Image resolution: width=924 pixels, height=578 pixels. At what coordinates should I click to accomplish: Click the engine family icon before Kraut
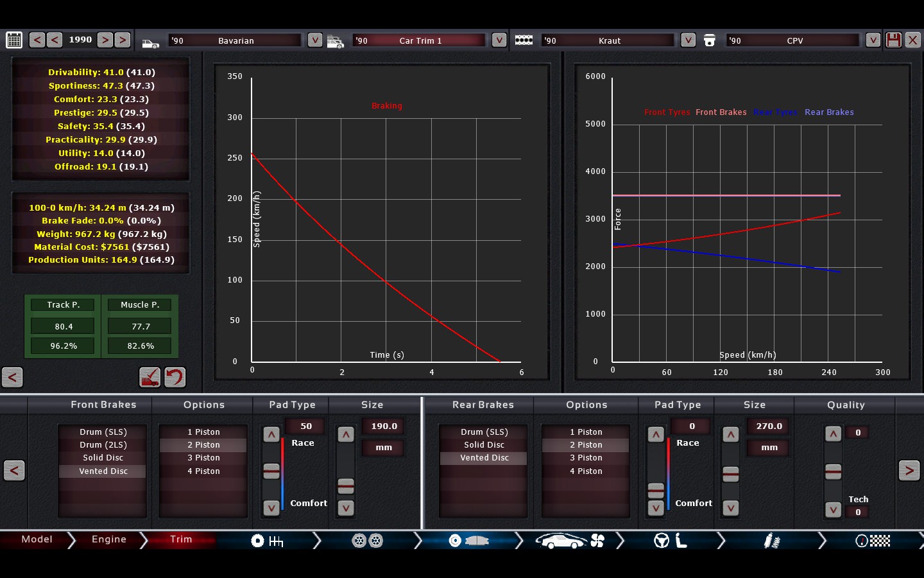524,40
